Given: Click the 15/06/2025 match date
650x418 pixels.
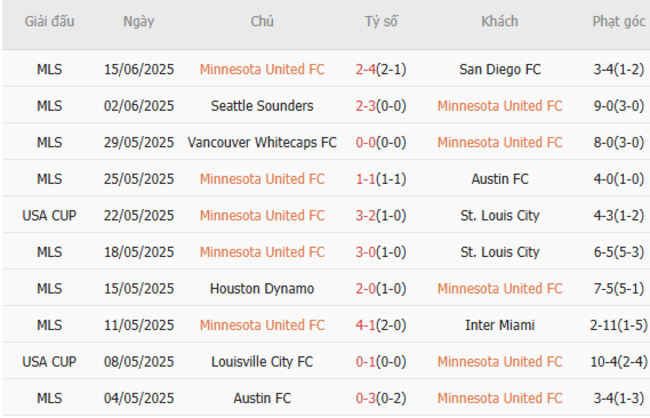Looking at the screenshot, I should pos(139,69).
